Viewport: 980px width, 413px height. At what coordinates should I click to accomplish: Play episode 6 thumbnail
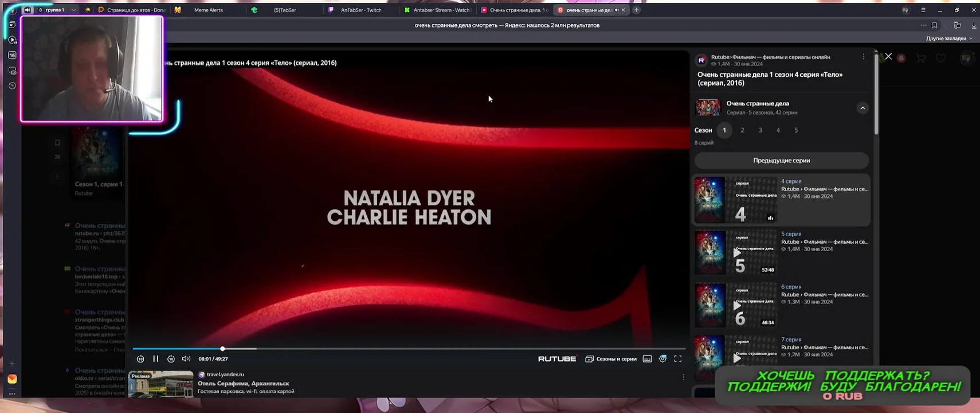736,305
